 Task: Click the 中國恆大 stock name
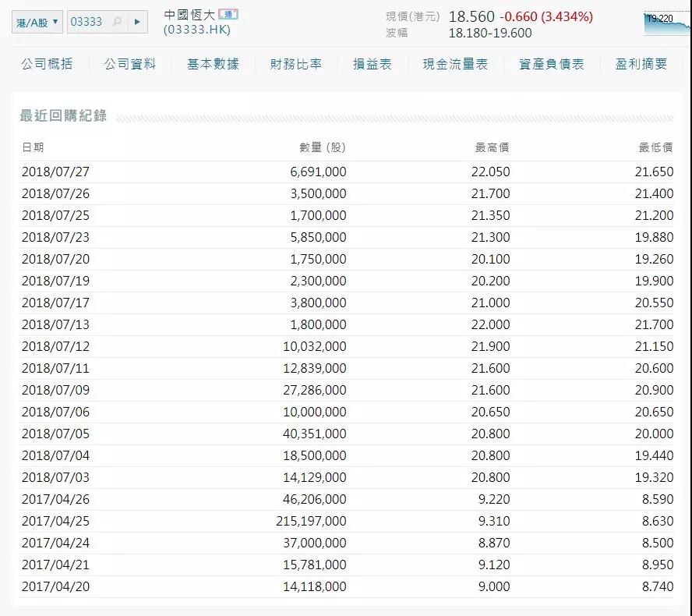tap(189, 15)
